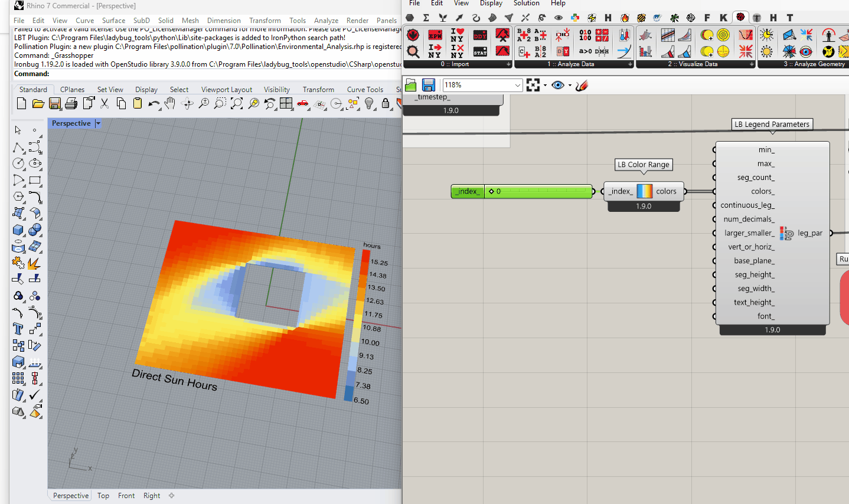Select the Text object tool
849x504 pixels.
click(18, 329)
